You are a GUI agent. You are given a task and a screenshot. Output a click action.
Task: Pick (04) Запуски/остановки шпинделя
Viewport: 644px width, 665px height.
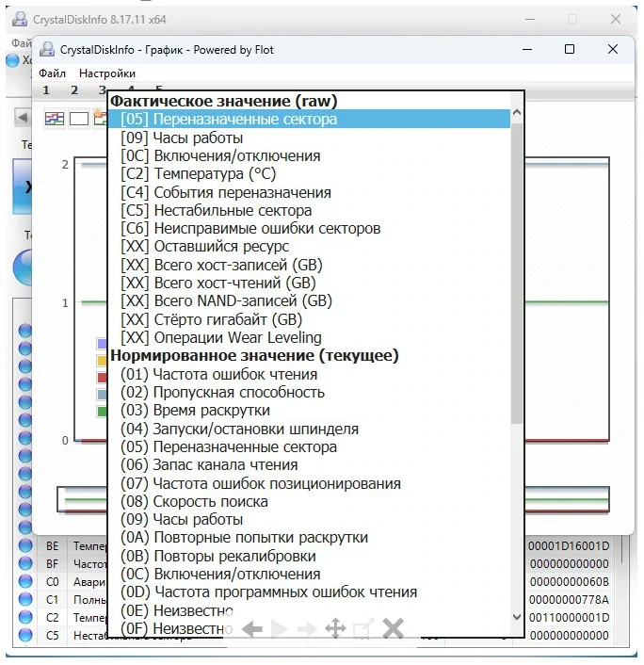tap(309, 429)
